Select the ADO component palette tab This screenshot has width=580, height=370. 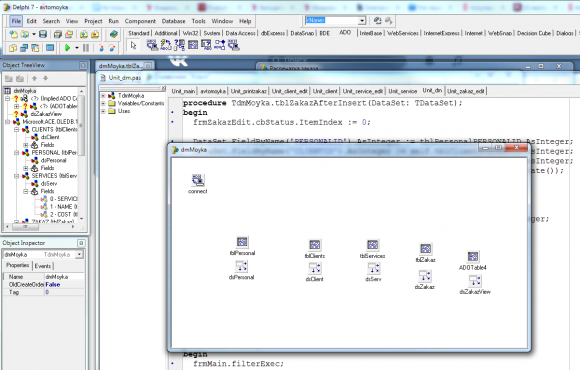tap(345, 33)
